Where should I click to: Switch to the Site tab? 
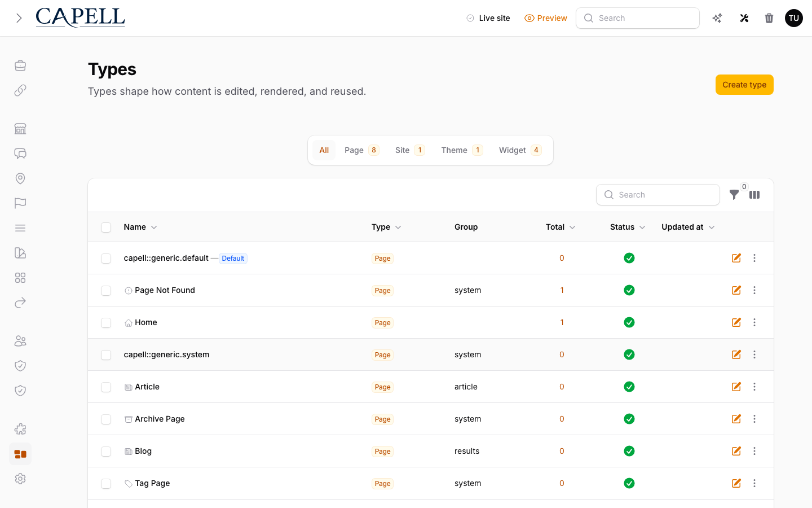pyautogui.click(x=410, y=150)
